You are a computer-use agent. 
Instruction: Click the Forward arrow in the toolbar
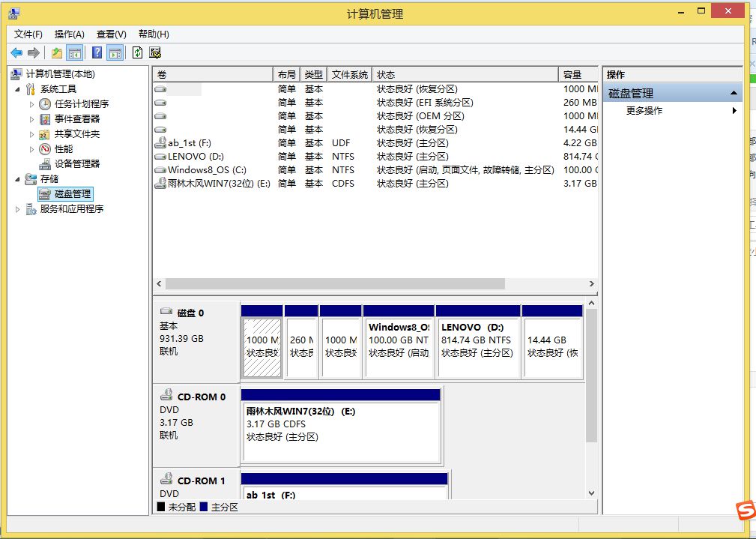[x=33, y=52]
